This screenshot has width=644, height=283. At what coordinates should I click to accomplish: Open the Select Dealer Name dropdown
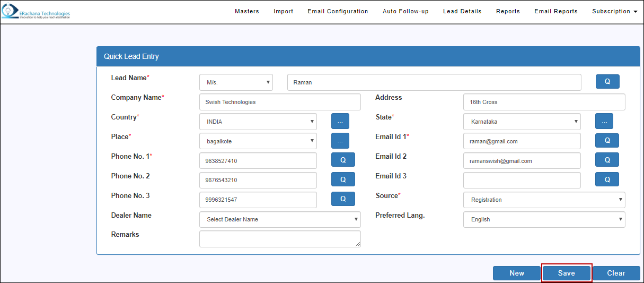pyautogui.click(x=280, y=219)
